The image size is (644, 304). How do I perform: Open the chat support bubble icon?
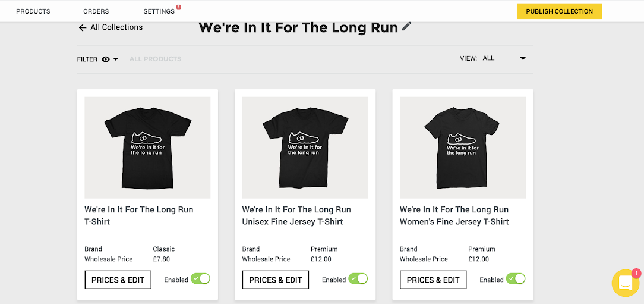(x=625, y=283)
